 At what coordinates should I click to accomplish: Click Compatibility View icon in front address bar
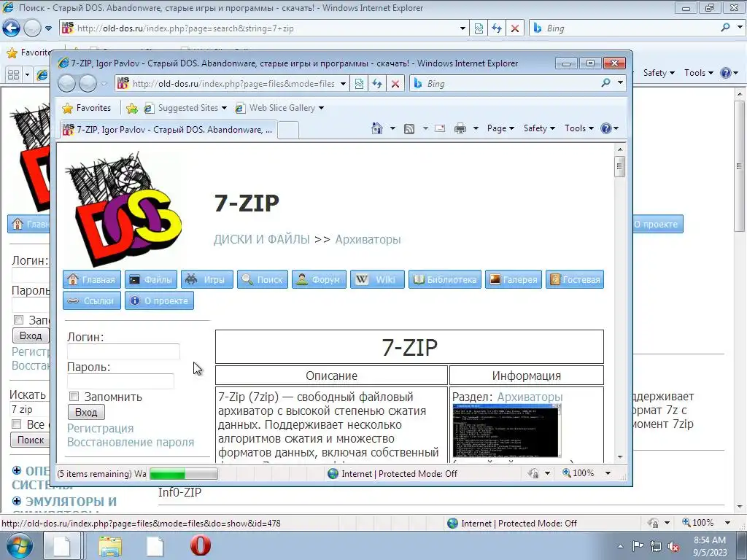[359, 84]
